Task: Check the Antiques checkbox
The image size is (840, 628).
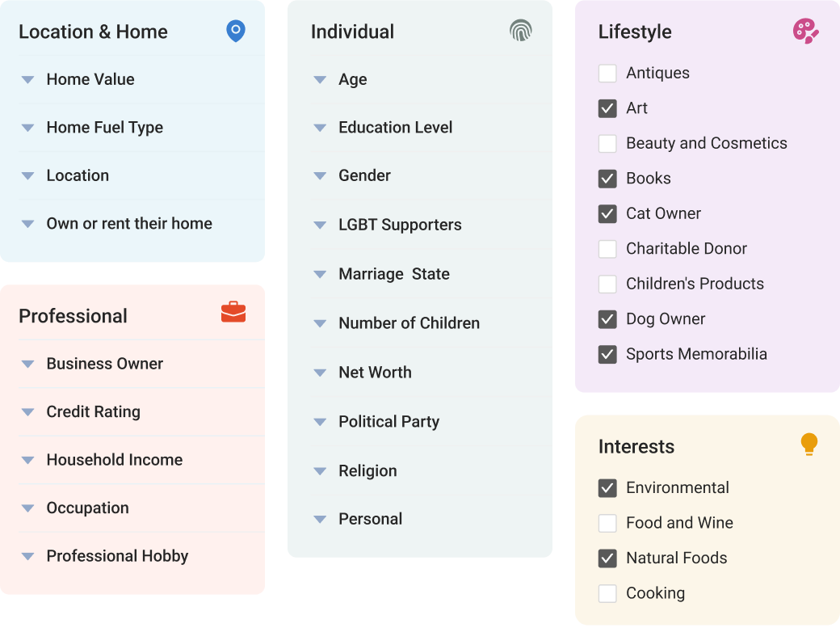Action: (x=607, y=74)
